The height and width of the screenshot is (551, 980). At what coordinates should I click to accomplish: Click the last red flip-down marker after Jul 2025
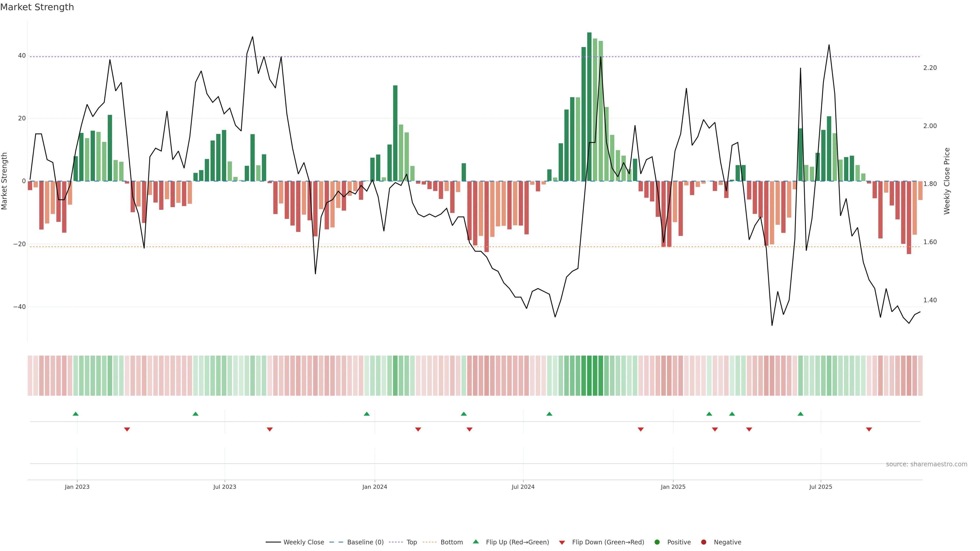[869, 429]
